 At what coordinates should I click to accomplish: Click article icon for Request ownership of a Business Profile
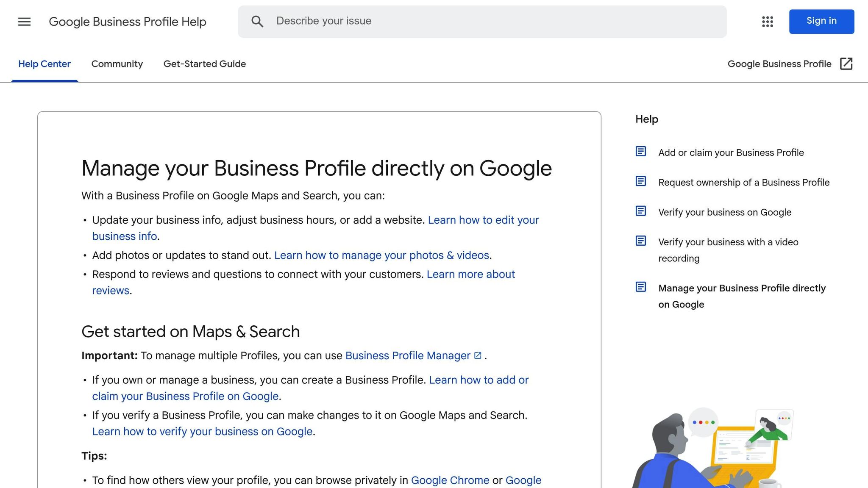point(641,181)
